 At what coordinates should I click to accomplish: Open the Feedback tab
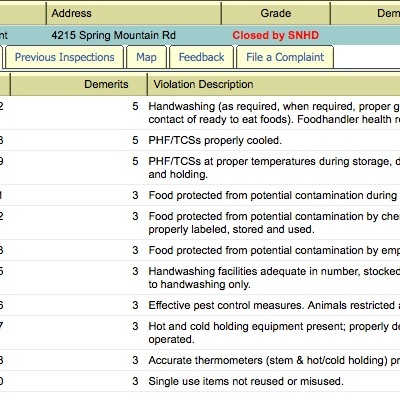pos(201,57)
